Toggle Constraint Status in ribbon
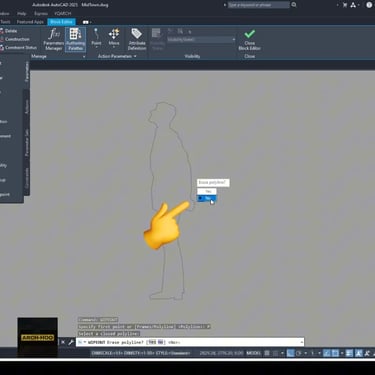 (x=18, y=47)
